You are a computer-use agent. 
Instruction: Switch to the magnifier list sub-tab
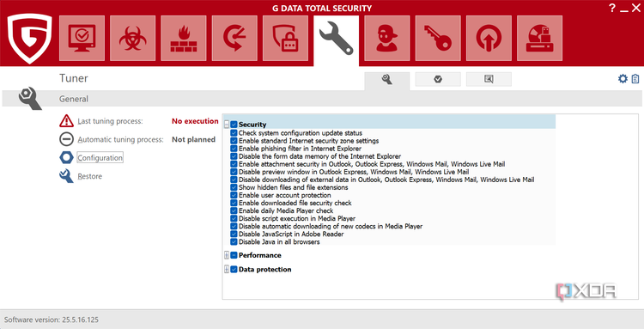pyautogui.click(x=489, y=79)
